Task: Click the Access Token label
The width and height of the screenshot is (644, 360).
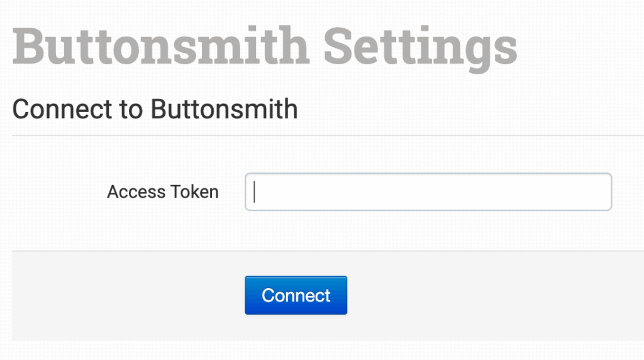Action: pos(162,192)
